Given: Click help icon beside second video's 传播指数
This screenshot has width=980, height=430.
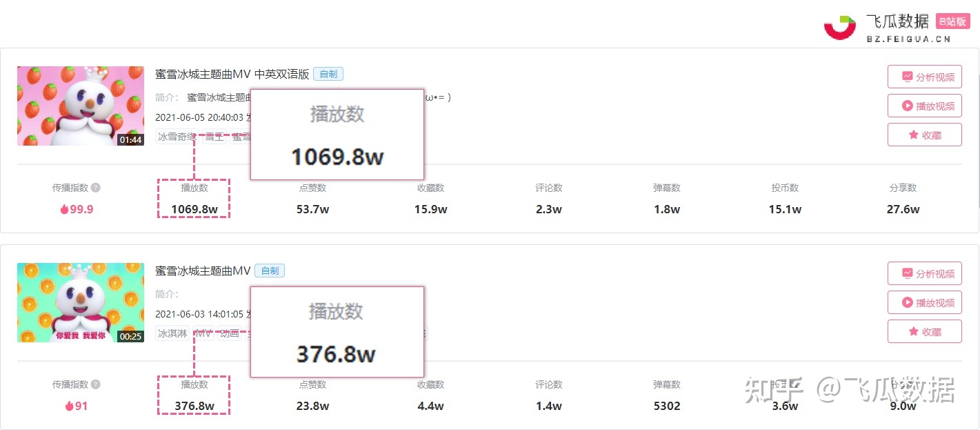Looking at the screenshot, I should click(x=96, y=384).
